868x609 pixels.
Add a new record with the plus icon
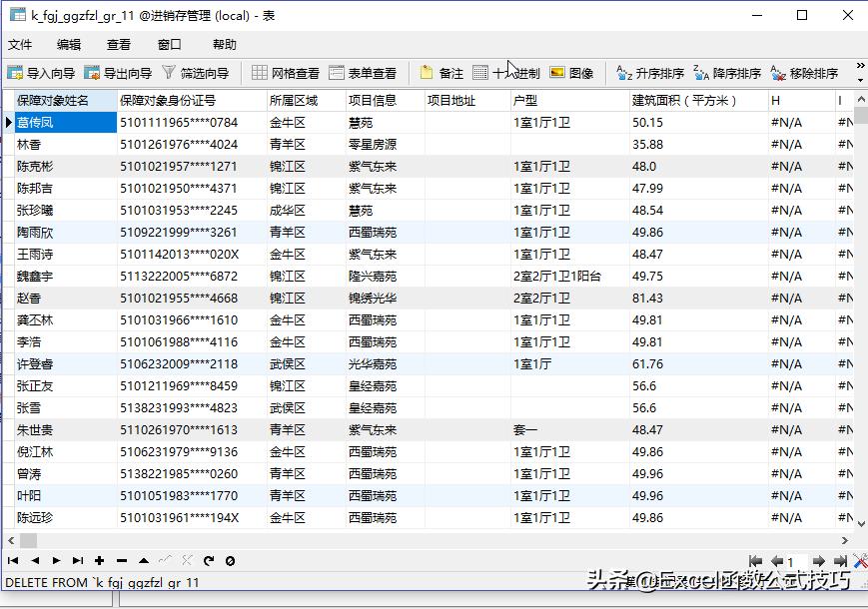coord(99,560)
